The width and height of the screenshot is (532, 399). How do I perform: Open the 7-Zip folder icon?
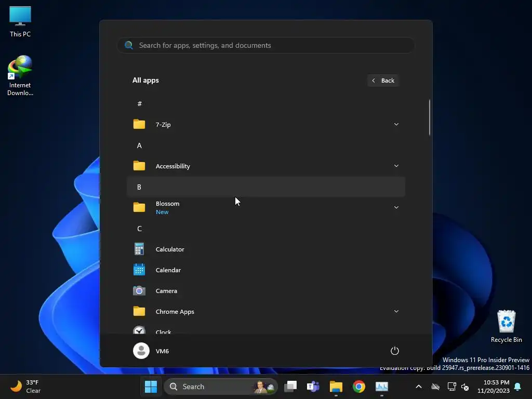(139, 124)
